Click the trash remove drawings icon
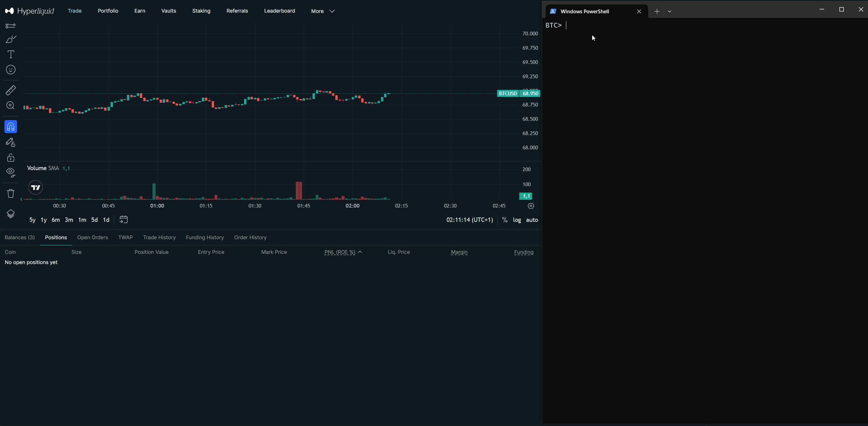The width and height of the screenshot is (868, 426). pos(11,193)
